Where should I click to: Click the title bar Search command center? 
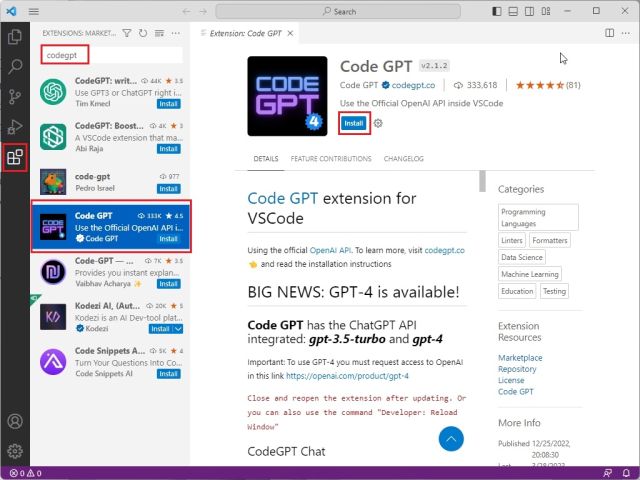338,11
